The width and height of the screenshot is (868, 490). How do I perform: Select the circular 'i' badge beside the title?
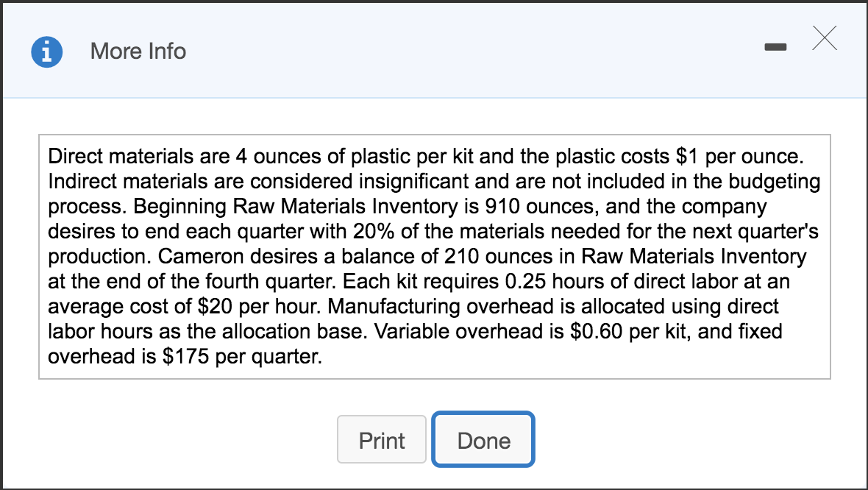[x=46, y=51]
